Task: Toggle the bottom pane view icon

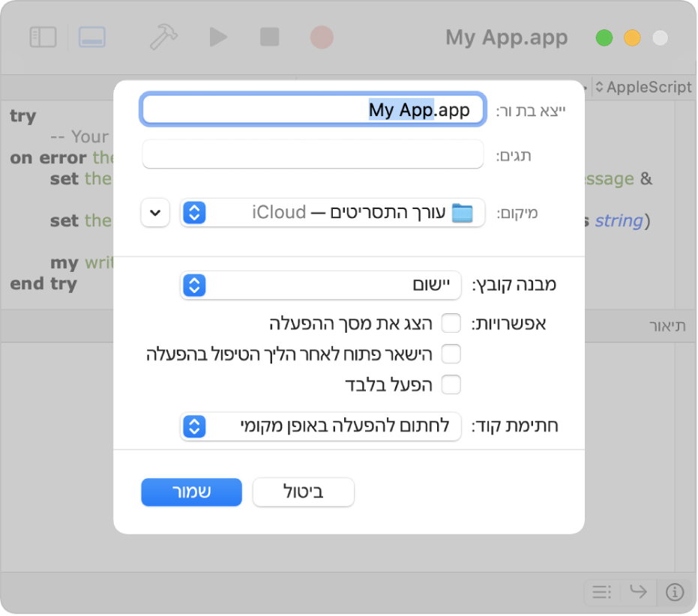Action: (92, 37)
